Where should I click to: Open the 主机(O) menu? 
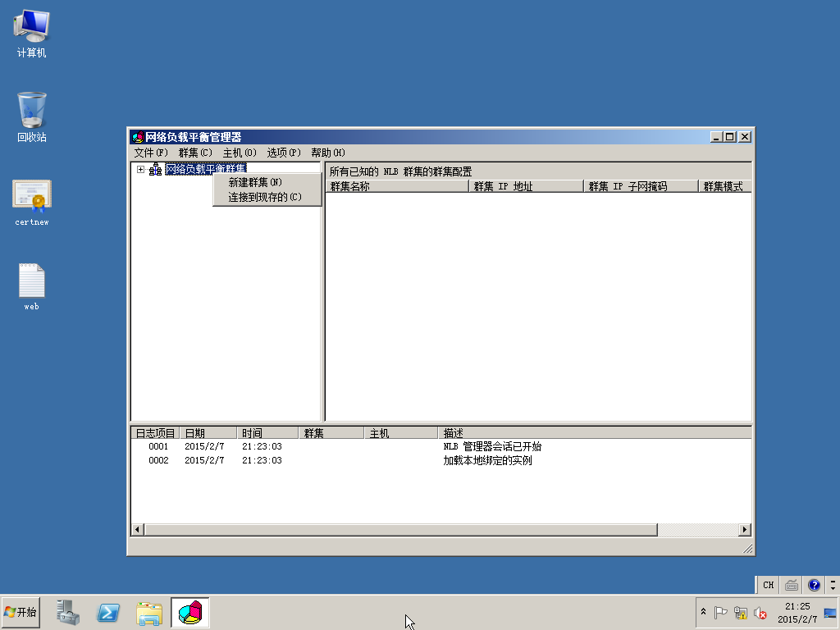[240, 153]
